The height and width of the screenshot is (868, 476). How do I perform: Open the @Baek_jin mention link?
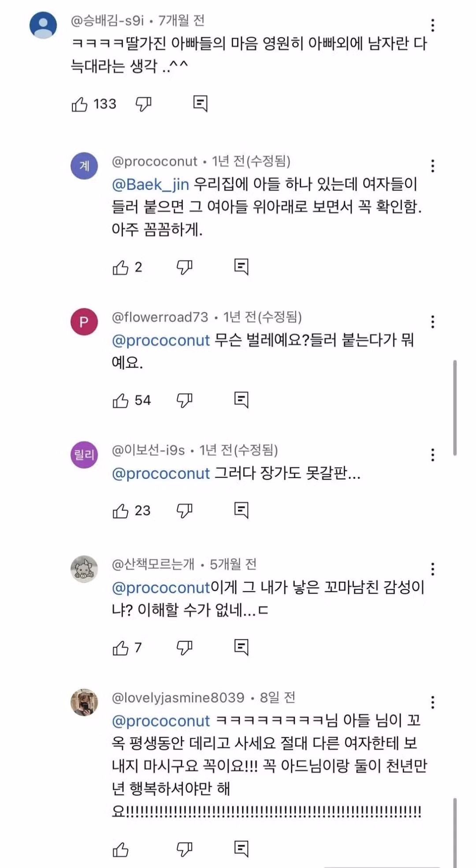150,185
